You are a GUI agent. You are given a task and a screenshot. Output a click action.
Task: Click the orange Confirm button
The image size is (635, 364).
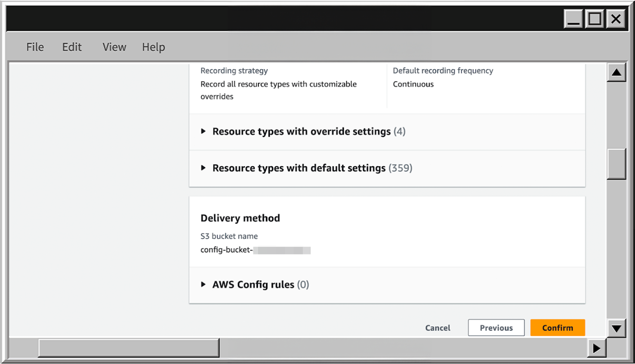pyautogui.click(x=558, y=327)
